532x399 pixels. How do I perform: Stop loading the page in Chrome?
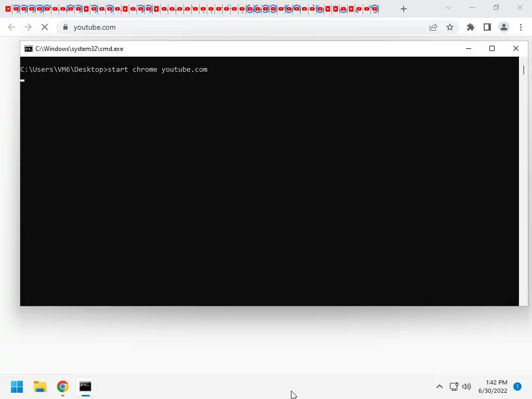click(45, 27)
